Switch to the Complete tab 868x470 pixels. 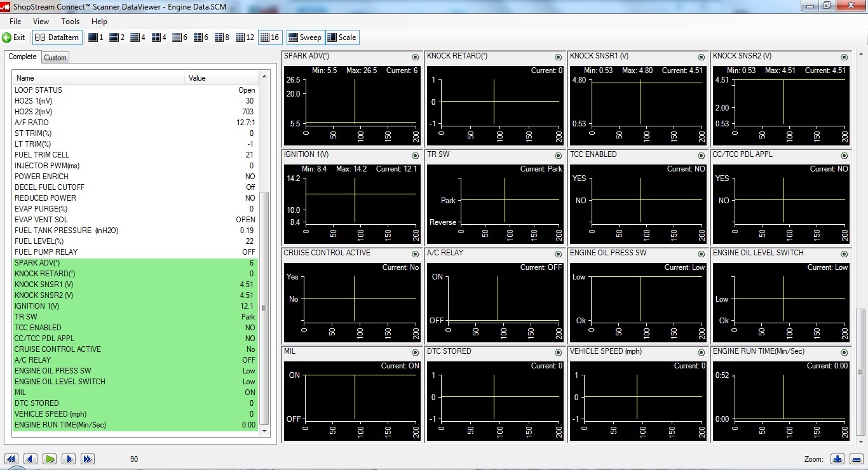tap(22, 57)
